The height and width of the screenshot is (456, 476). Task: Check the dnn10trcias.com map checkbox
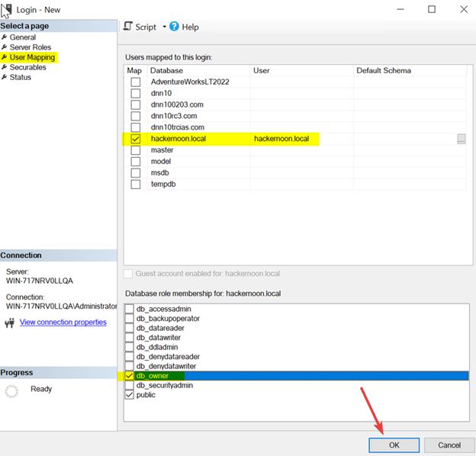[x=135, y=127]
